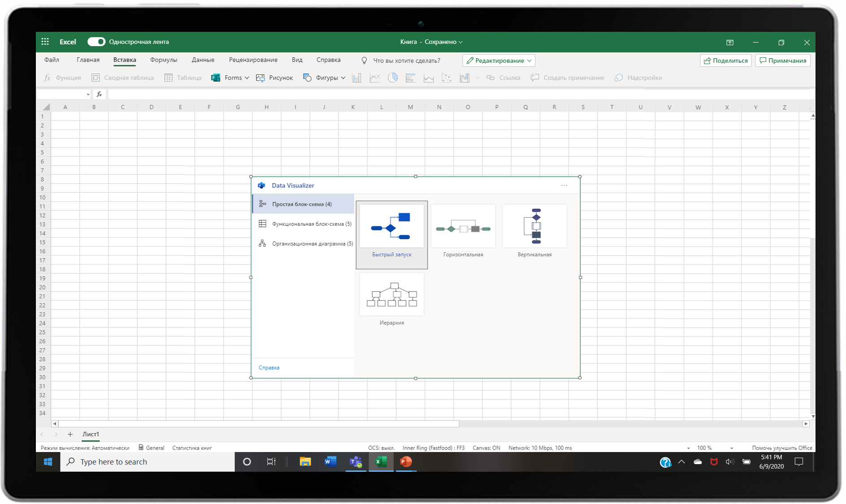Select the line chart insert icon
This screenshot has width=846, height=504.
[x=375, y=77]
